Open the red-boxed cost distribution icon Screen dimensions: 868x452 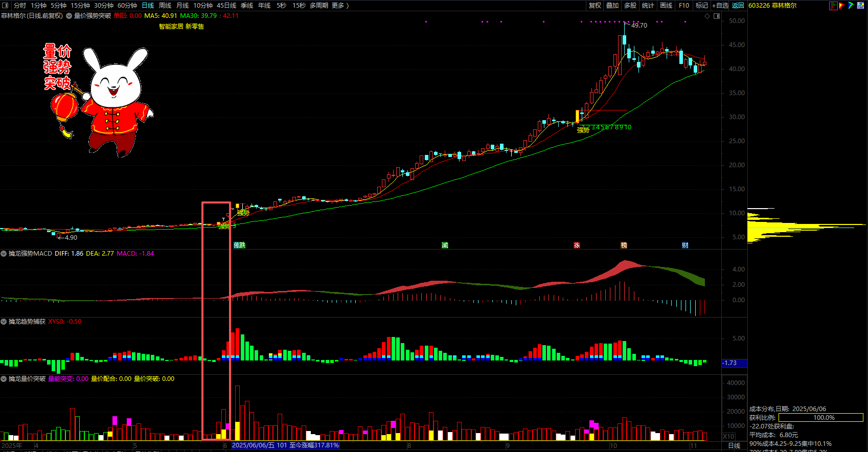pos(833,6)
